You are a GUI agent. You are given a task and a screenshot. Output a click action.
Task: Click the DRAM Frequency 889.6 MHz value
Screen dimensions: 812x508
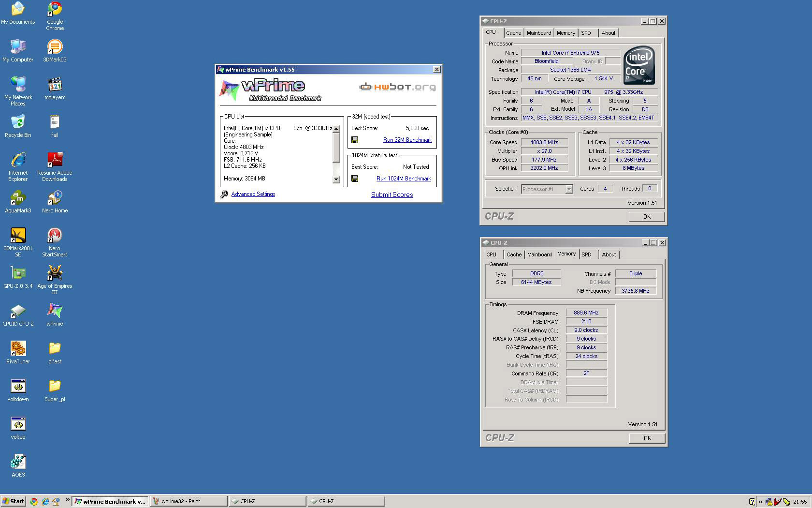pyautogui.click(x=586, y=313)
